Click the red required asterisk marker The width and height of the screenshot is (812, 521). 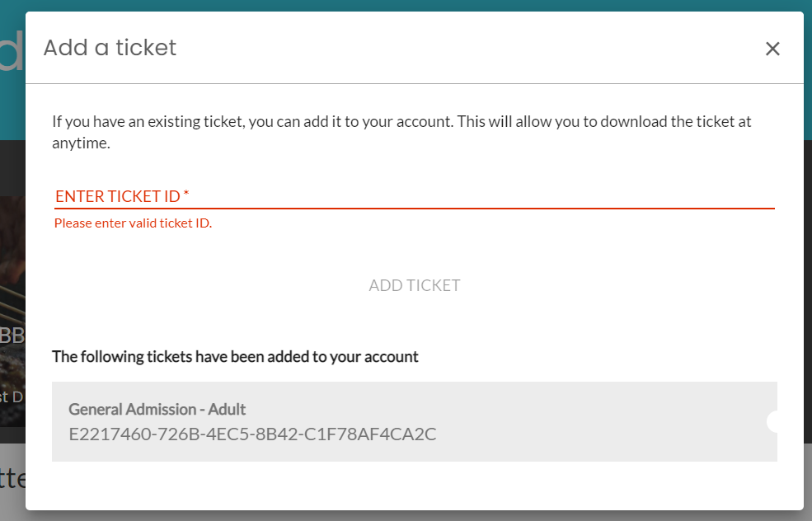point(186,194)
